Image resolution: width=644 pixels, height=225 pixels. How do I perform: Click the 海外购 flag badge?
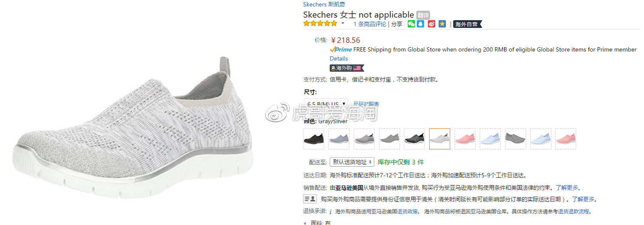[x=347, y=68]
